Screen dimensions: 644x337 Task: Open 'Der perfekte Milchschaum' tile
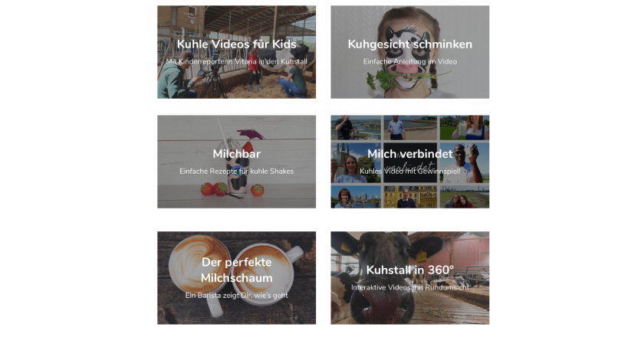point(237,278)
